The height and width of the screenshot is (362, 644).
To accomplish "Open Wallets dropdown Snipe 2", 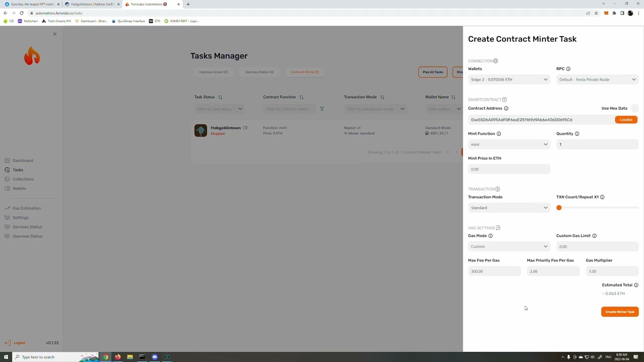I will pyautogui.click(x=509, y=79).
